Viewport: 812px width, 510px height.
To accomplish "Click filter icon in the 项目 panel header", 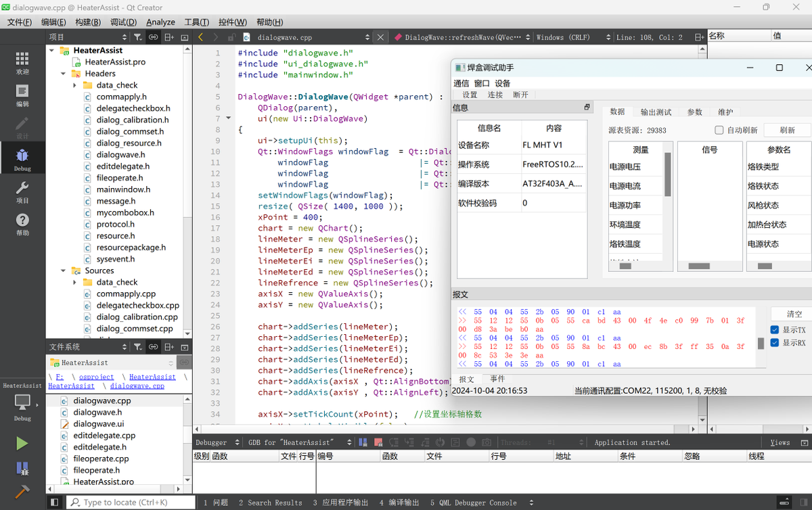I will (x=137, y=37).
